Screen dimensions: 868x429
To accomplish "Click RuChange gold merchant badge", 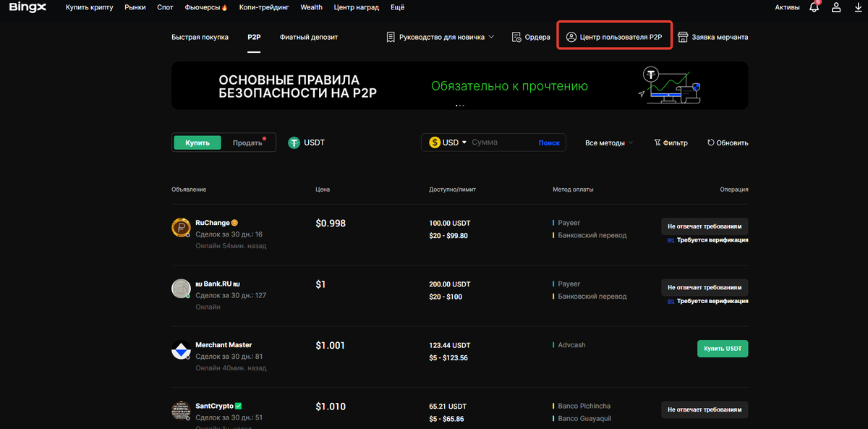I will click(234, 223).
